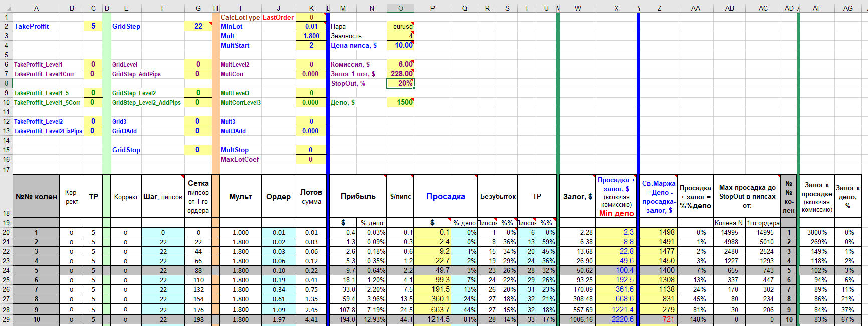Click the grid distance value 198
This screenshot has height=326, width=868.
(198, 319)
